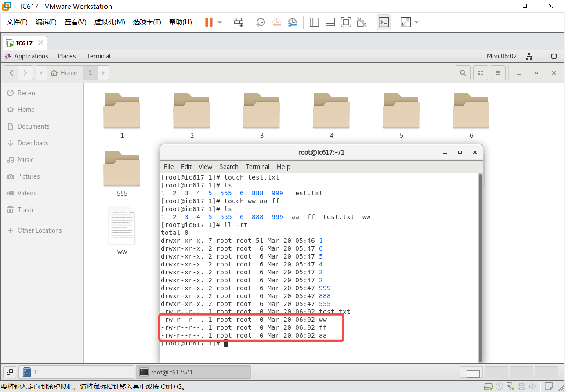565x392 pixels.
Task: Search files with the magnifier icon
Action: [x=463, y=73]
